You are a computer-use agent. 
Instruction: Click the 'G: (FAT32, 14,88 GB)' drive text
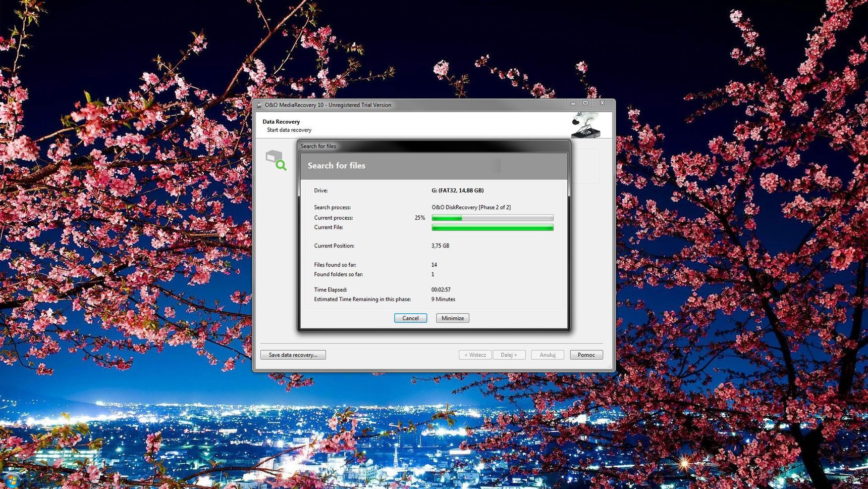pyautogui.click(x=458, y=190)
